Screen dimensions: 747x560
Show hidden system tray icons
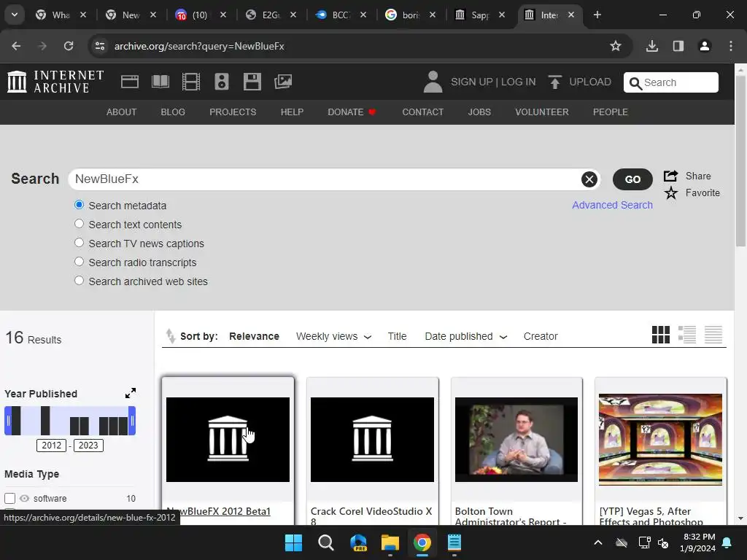pos(598,542)
